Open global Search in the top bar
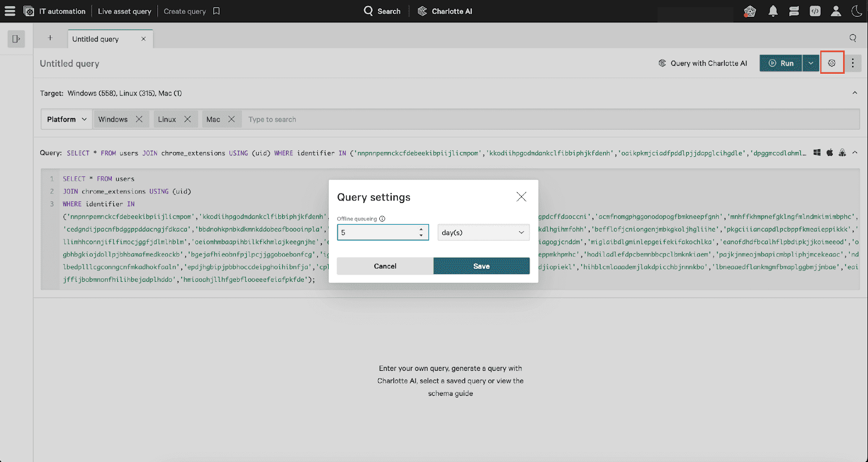The image size is (868, 462). 382,11
